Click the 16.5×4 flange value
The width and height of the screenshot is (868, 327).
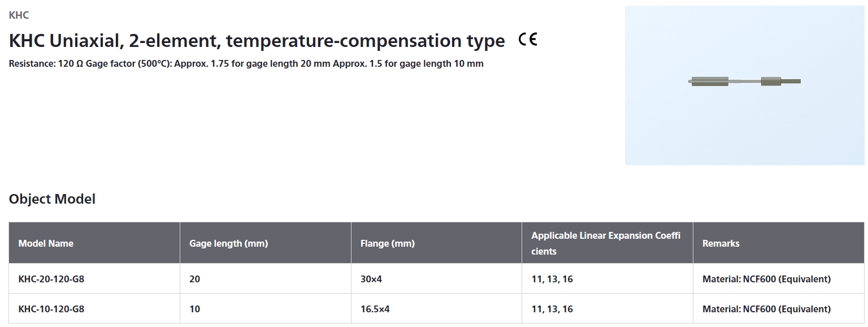(375, 309)
